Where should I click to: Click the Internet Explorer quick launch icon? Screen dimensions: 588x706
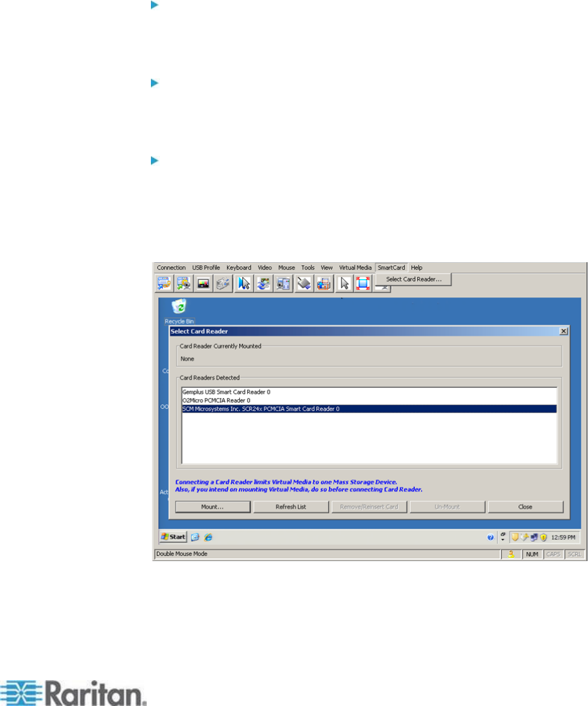coord(208,537)
